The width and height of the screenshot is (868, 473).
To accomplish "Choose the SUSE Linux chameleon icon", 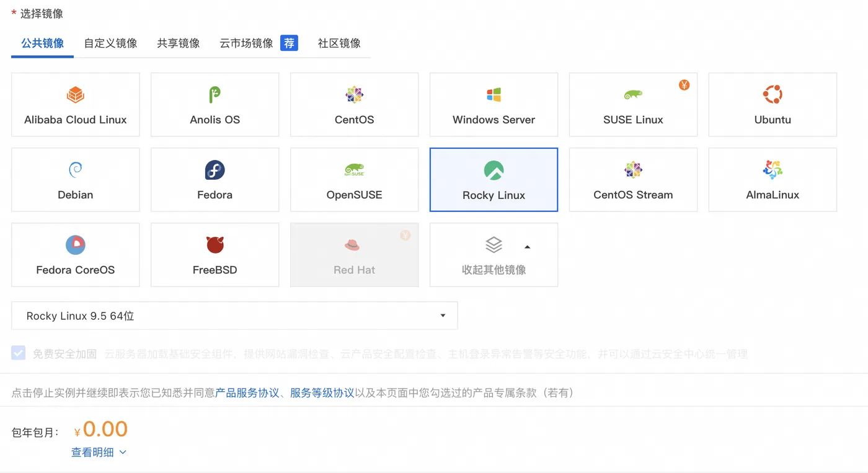I will (x=633, y=95).
